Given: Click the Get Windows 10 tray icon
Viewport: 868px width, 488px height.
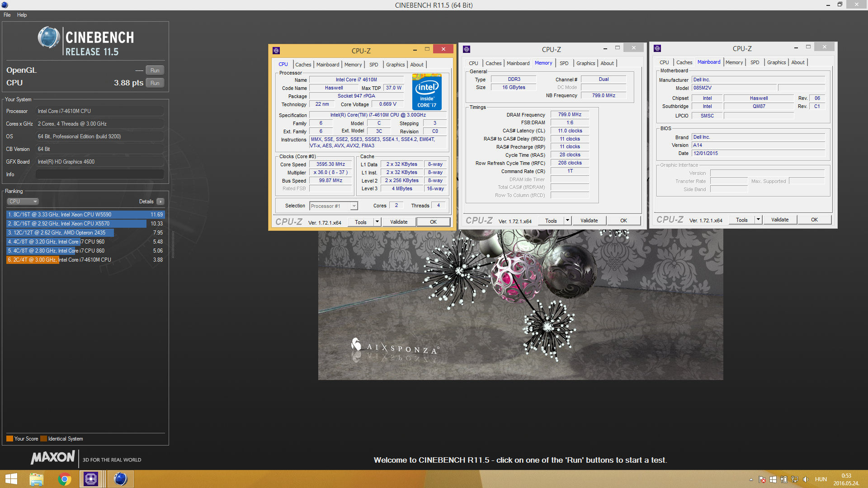Looking at the screenshot, I should point(773,479).
